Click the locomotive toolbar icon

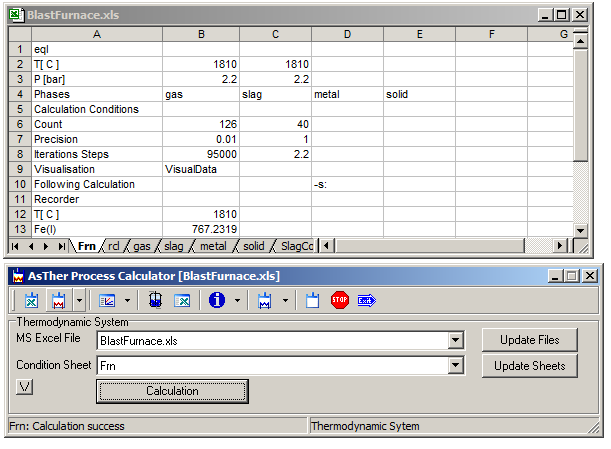tap(155, 300)
